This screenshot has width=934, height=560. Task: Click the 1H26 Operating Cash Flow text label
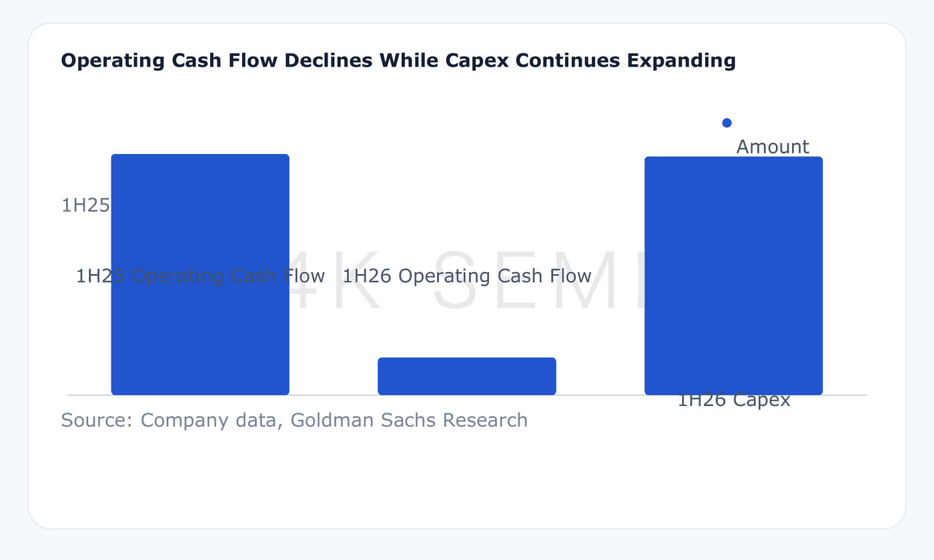click(x=467, y=276)
